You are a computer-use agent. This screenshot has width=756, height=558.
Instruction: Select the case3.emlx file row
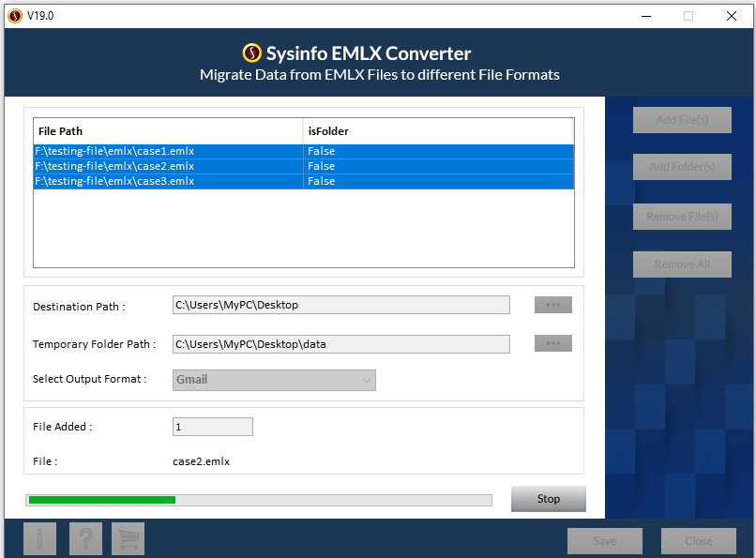coord(169,181)
